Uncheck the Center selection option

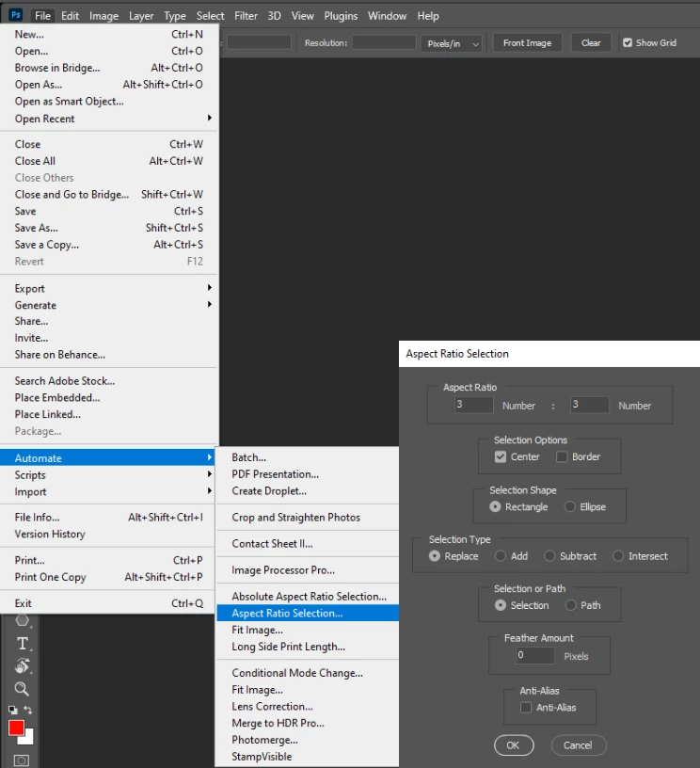501,457
